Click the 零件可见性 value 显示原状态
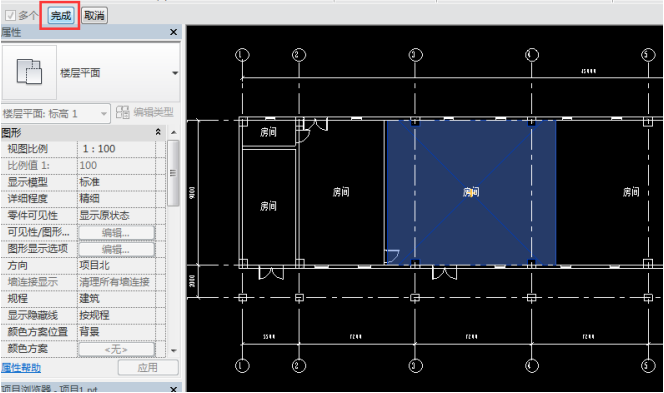 [x=117, y=215]
